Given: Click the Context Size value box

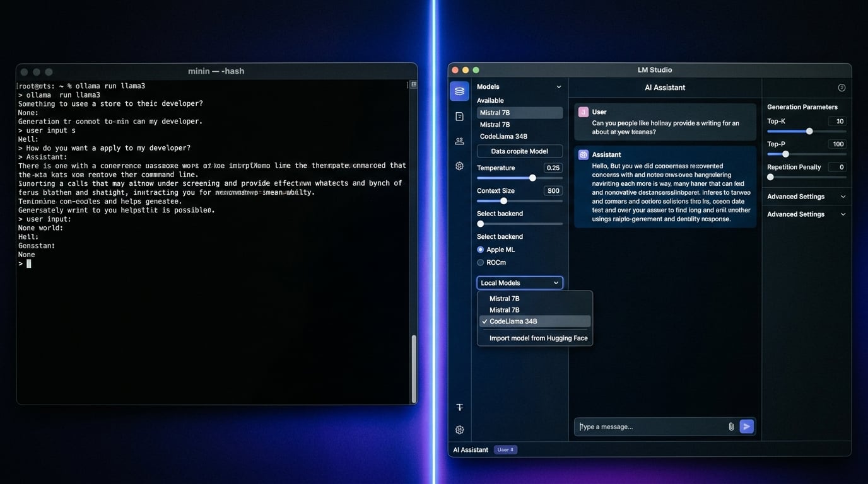Looking at the screenshot, I should coord(553,190).
